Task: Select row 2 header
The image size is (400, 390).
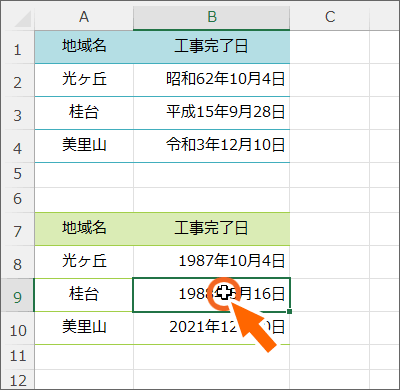Action: [17, 80]
